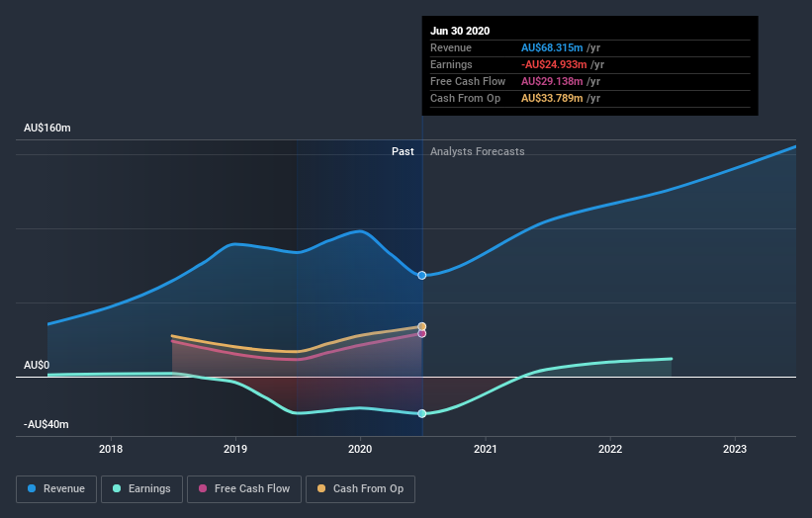
Task: Click the AU$33.789m cash from op value
Action: click(552, 98)
